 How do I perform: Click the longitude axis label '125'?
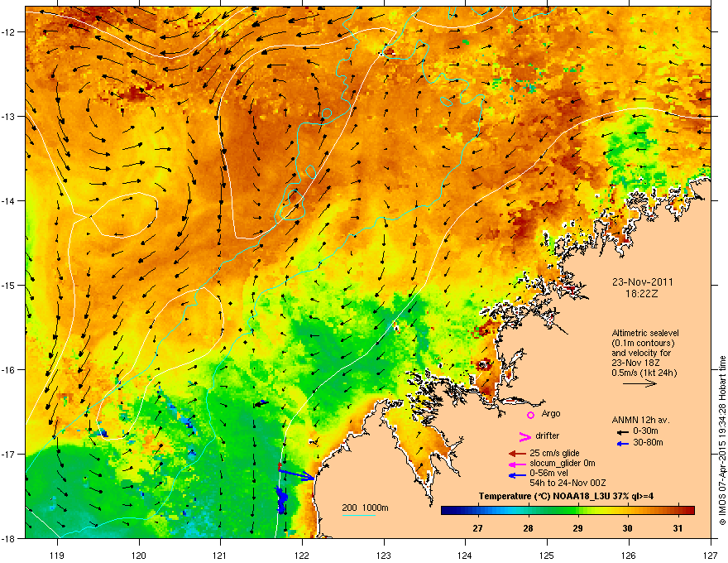point(547,555)
